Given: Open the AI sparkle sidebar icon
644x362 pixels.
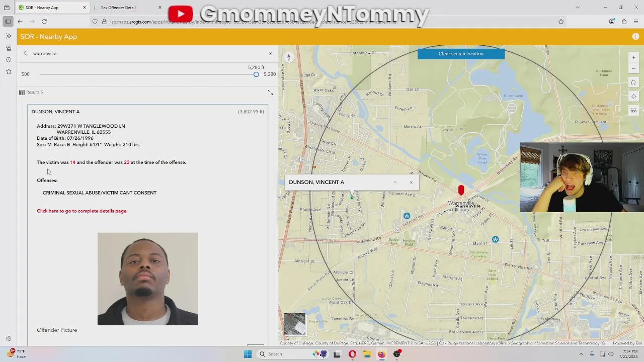Looking at the screenshot, I should point(9,36).
